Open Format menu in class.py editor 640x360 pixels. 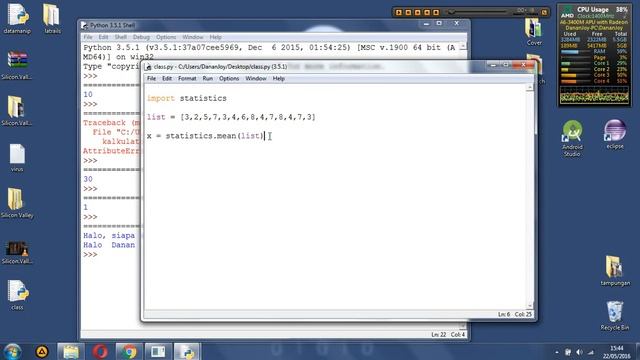187,78
